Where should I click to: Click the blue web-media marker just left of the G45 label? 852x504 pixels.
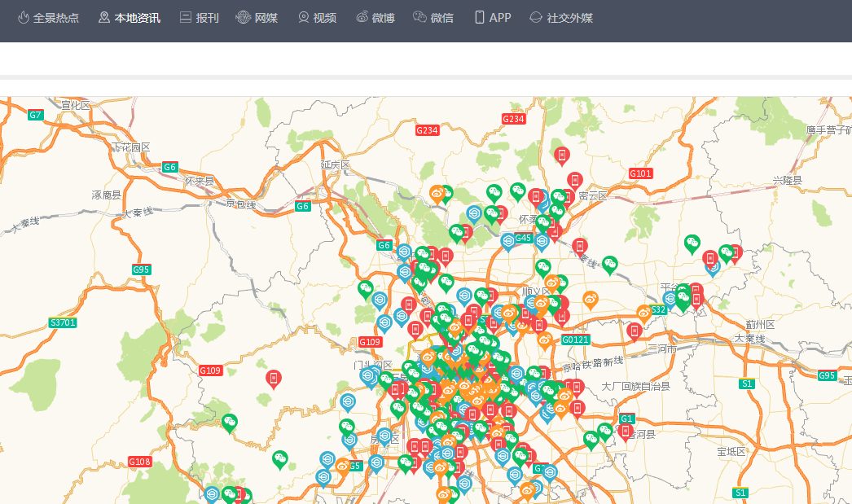pos(507,241)
